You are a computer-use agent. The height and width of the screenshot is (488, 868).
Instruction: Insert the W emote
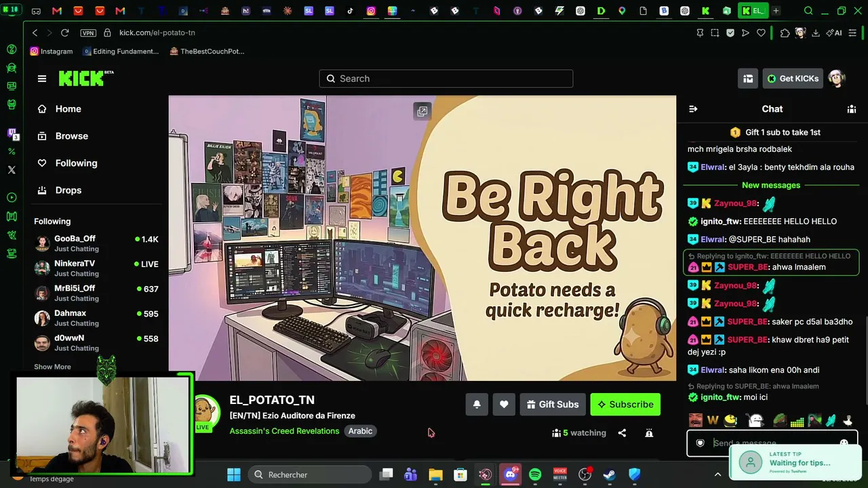click(x=713, y=421)
